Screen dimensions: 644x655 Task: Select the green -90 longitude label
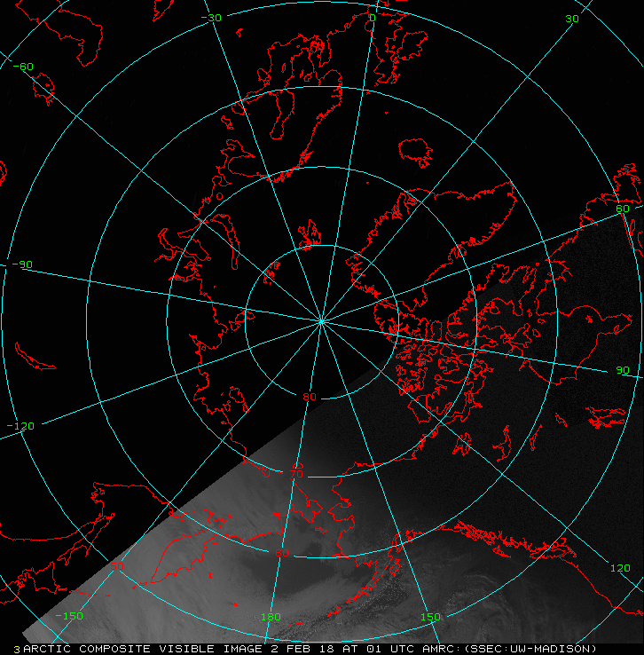point(22,264)
